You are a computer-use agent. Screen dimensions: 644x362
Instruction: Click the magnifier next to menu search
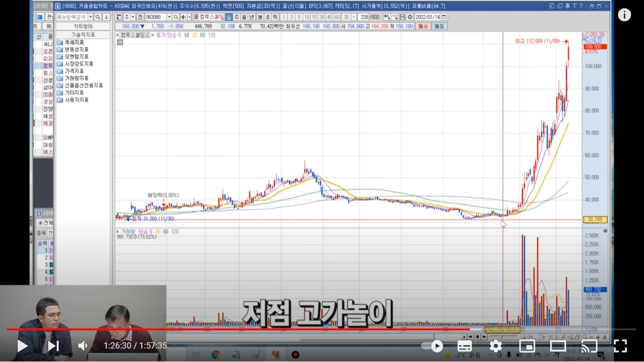point(98,17)
